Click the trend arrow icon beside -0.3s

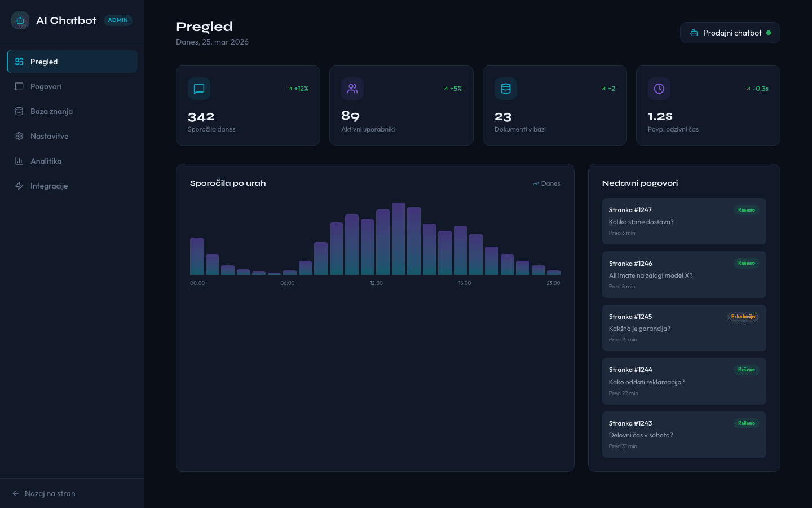(748, 89)
